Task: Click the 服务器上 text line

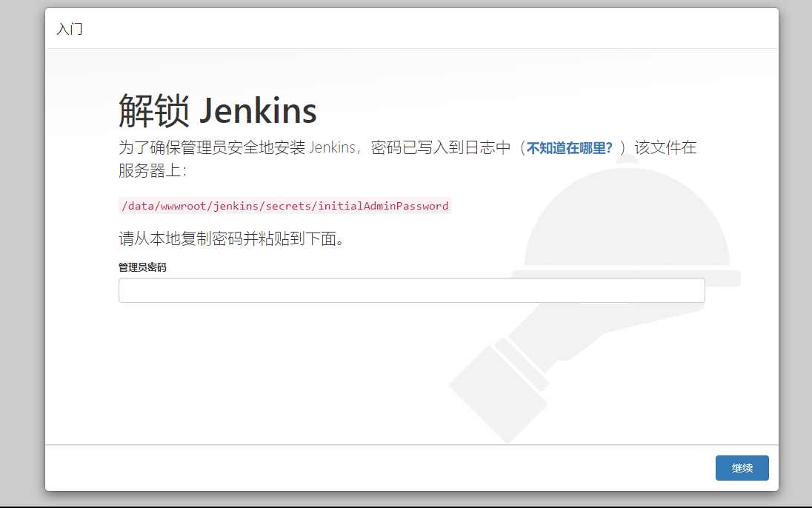Action: [152, 170]
